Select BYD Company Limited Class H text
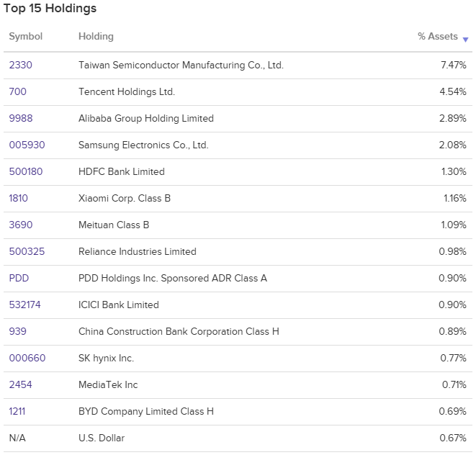 (146, 411)
